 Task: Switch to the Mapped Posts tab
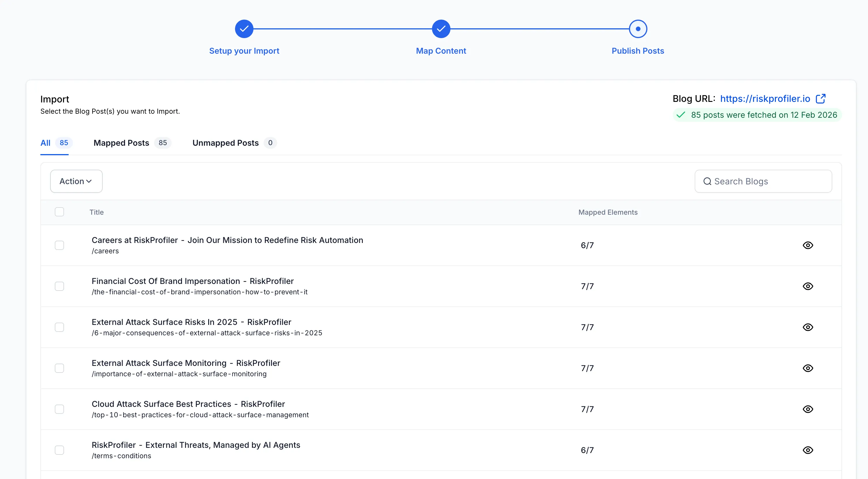(121, 143)
